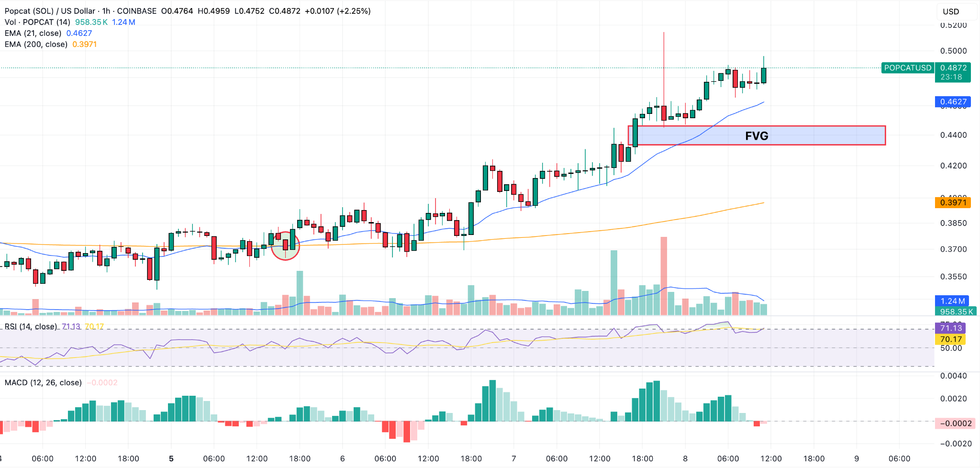Click the FVG rectangle label
This screenshot has height=468, width=980.
(x=757, y=136)
